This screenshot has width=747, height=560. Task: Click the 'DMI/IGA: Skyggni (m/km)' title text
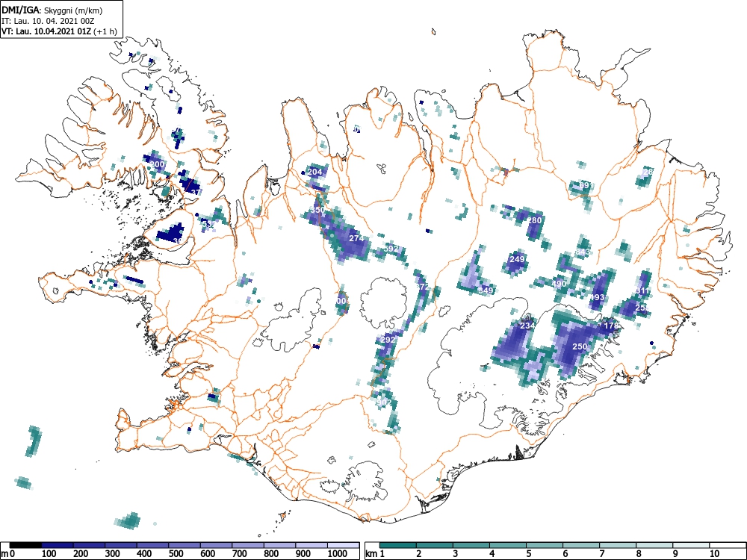[x=52, y=10]
